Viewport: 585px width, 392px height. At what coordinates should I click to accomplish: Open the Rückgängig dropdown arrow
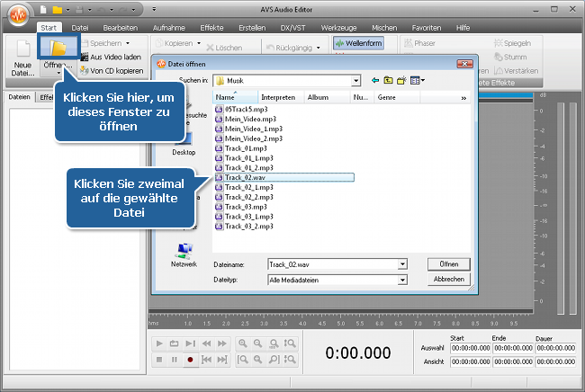[319, 48]
